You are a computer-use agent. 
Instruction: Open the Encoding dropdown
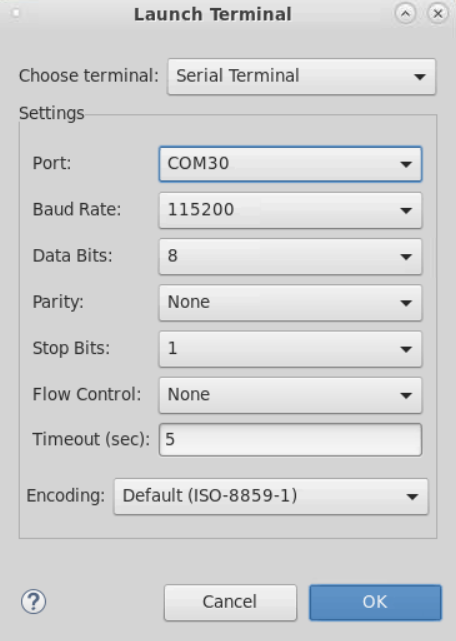pos(271,496)
